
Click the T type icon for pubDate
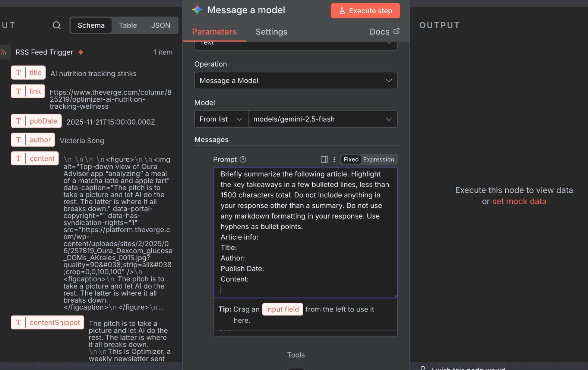tap(18, 121)
